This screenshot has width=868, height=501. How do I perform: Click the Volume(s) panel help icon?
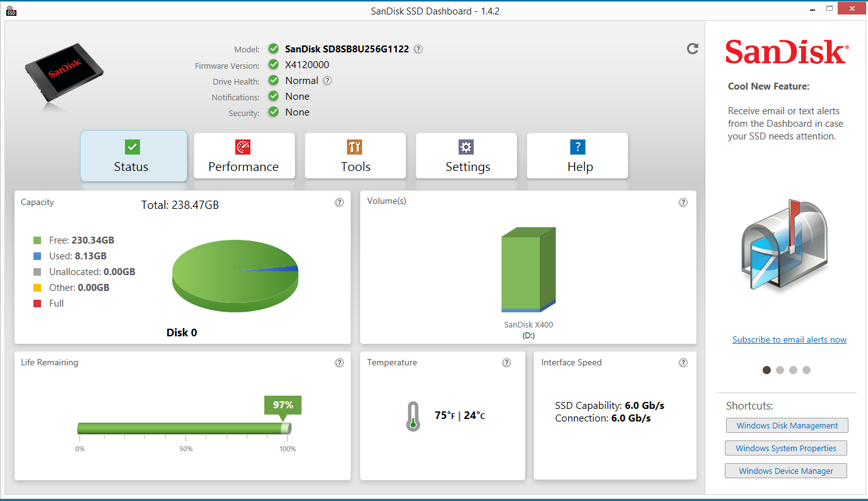pyautogui.click(x=683, y=203)
